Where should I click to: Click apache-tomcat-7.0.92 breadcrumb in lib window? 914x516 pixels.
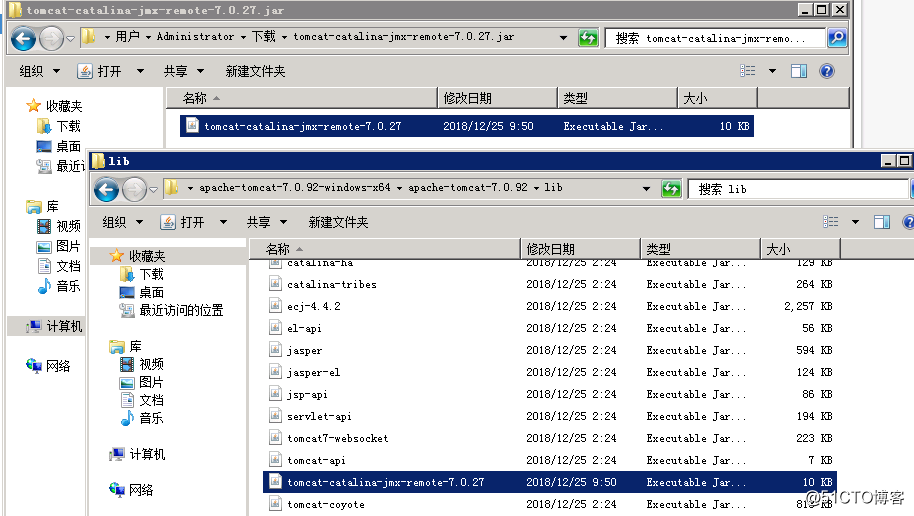pyautogui.click(x=467, y=188)
